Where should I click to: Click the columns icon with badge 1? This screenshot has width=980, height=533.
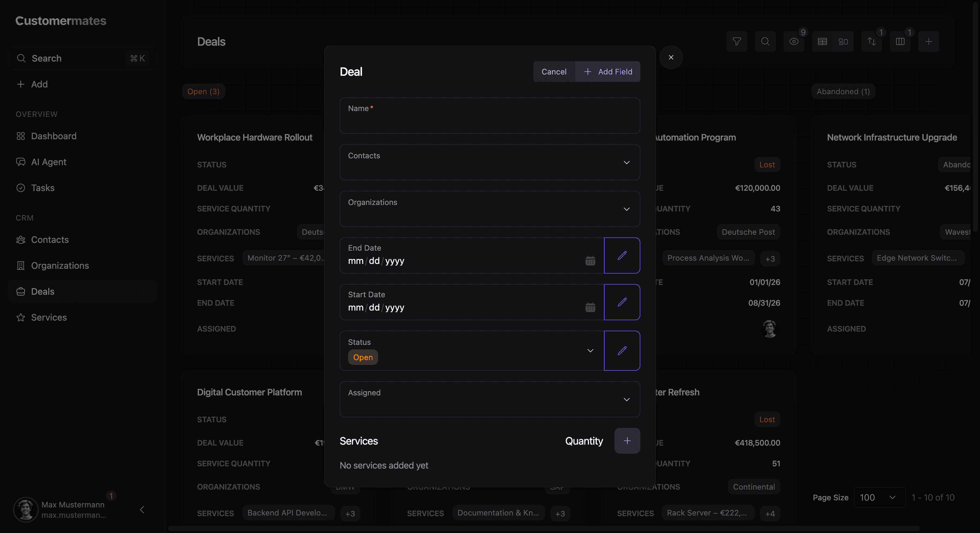coord(900,42)
